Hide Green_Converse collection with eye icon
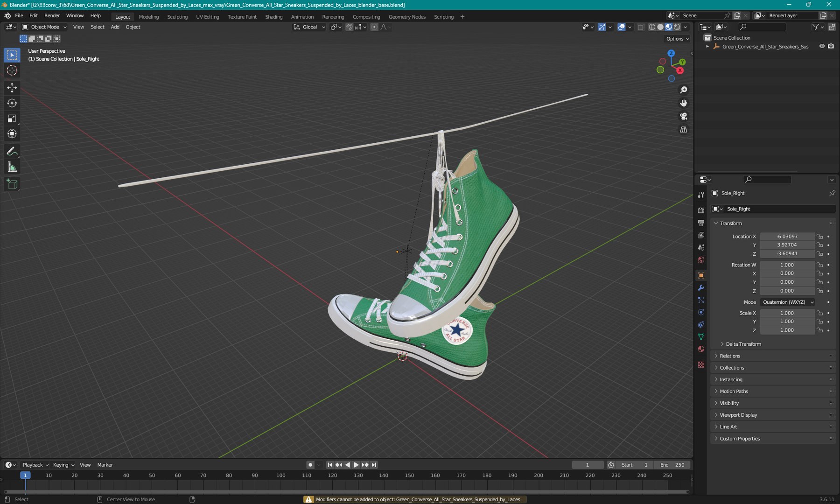 (x=822, y=46)
